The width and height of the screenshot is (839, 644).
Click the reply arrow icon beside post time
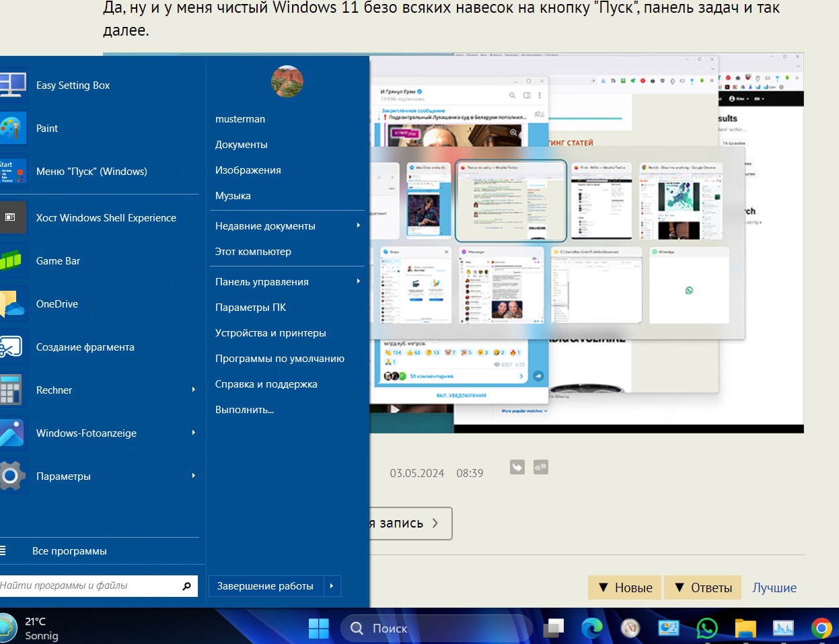coord(517,467)
